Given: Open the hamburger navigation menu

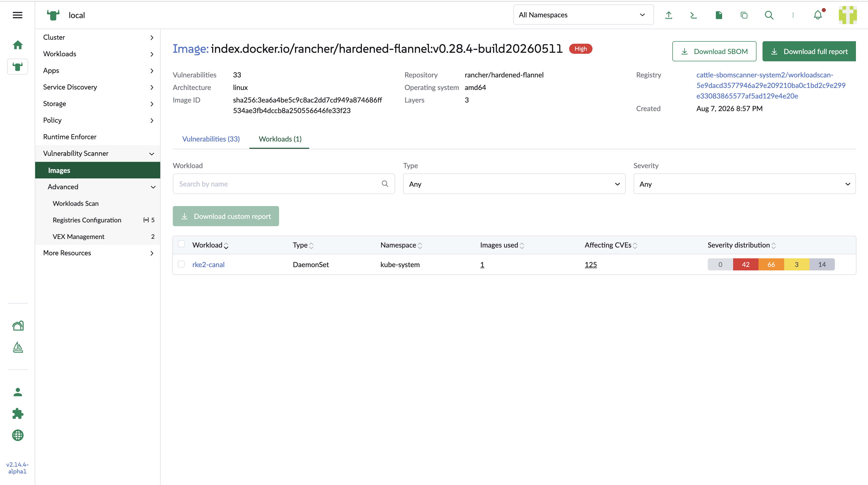Looking at the screenshot, I should click(18, 15).
